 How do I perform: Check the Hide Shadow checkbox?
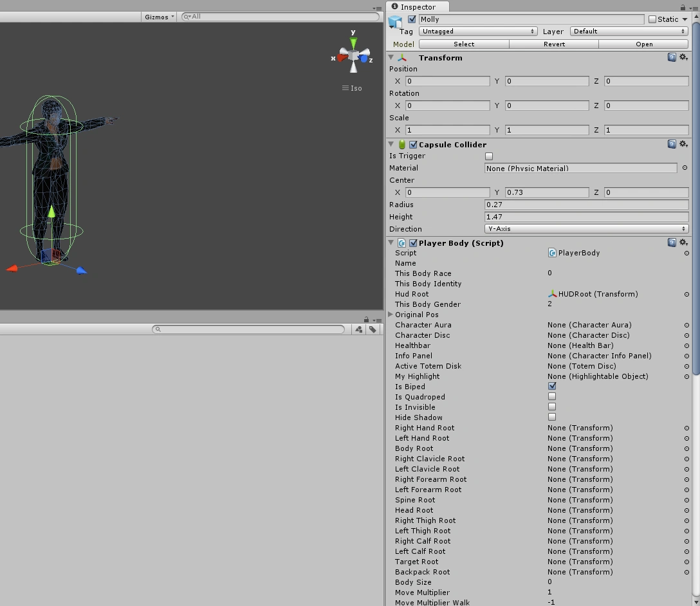pos(552,417)
